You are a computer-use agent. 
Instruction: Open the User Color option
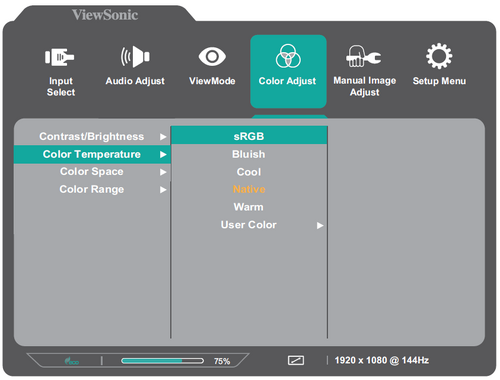point(249,225)
